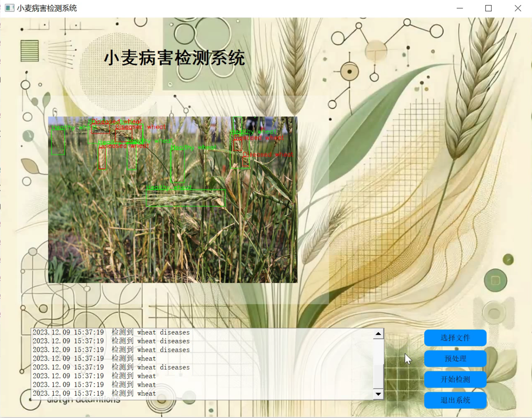
Task: Click the wide green Healthy wheat box
Action: [x=185, y=198]
